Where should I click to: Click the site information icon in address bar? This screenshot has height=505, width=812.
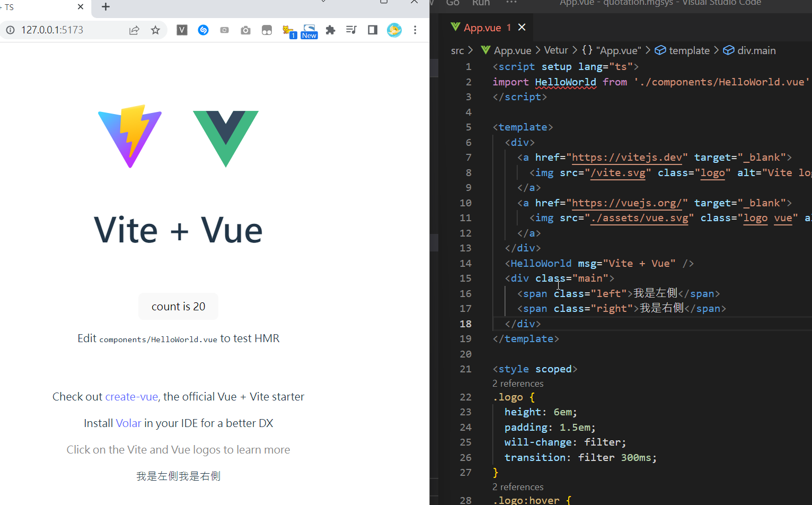10,30
